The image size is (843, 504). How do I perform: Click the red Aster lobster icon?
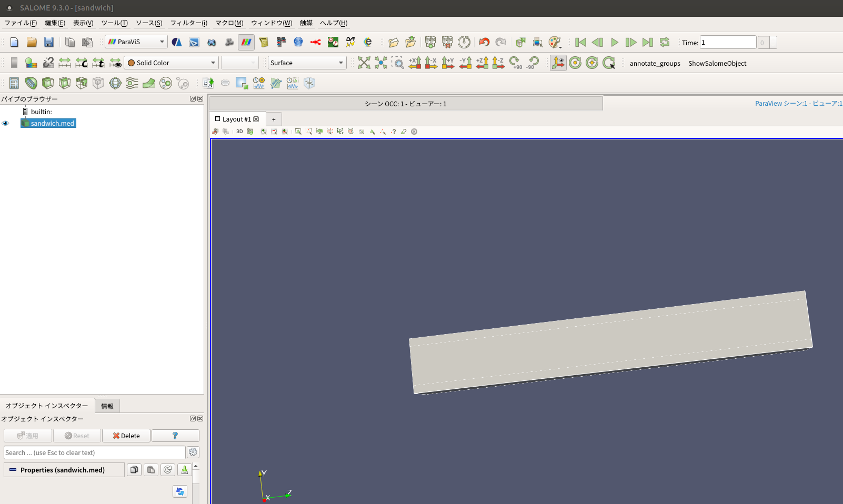pyautogui.click(x=316, y=42)
